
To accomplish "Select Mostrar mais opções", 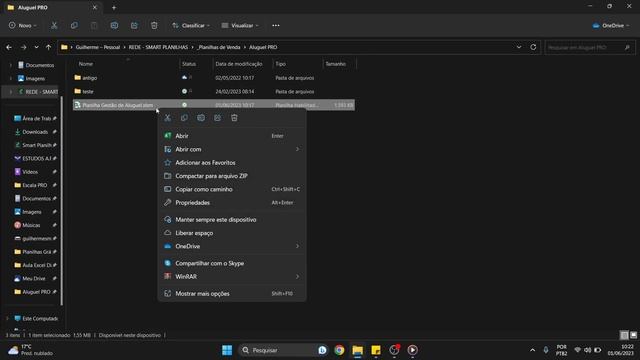I will pyautogui.click(x=232, y=293).
